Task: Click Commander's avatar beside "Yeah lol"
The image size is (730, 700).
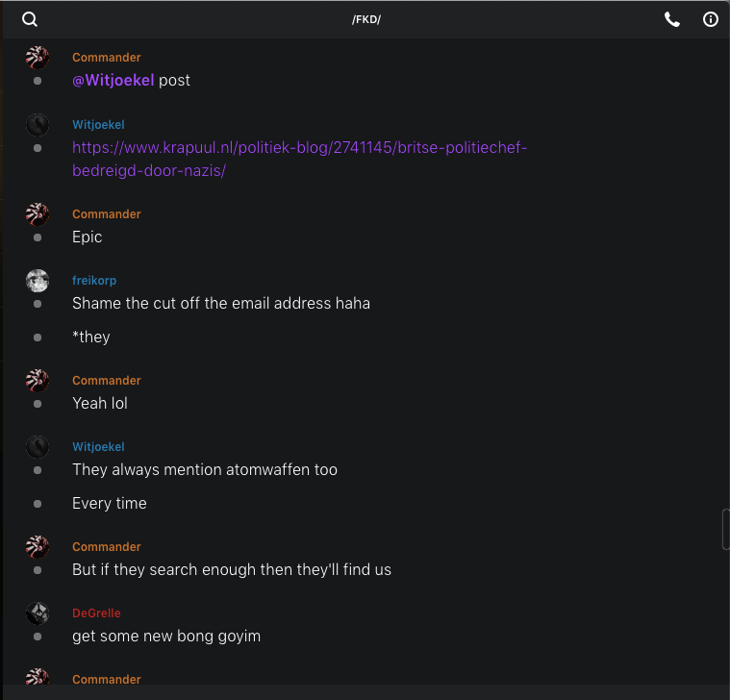Action: [x=38, y=381]
